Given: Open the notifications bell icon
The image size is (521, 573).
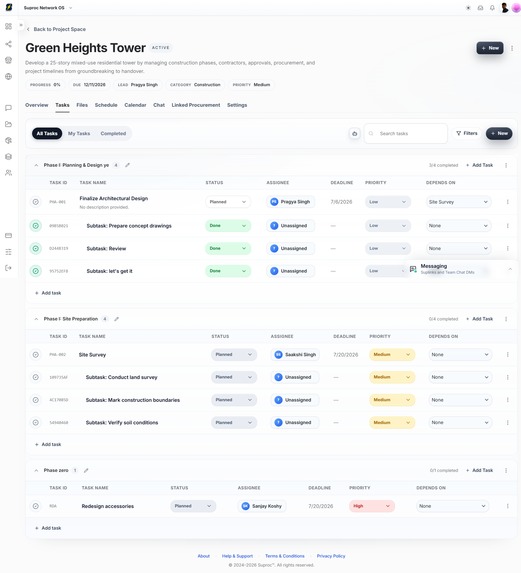Looking at the screenshot, I should pyautogui.click(x=492, y=8).
